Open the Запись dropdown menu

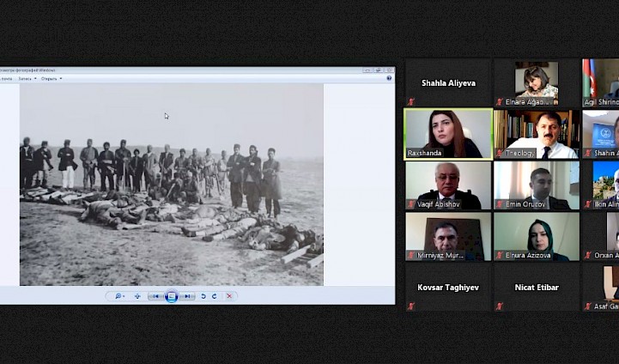point(27,79)
